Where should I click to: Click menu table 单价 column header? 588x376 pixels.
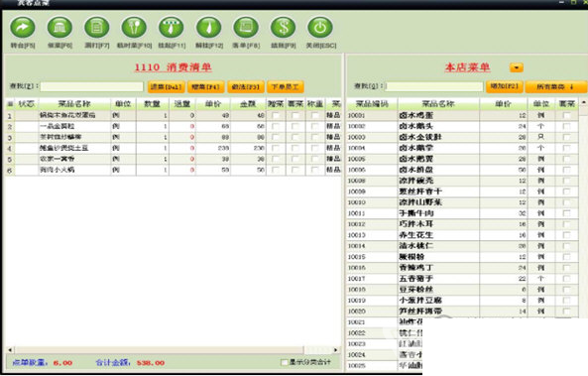[x=504, y=104]
